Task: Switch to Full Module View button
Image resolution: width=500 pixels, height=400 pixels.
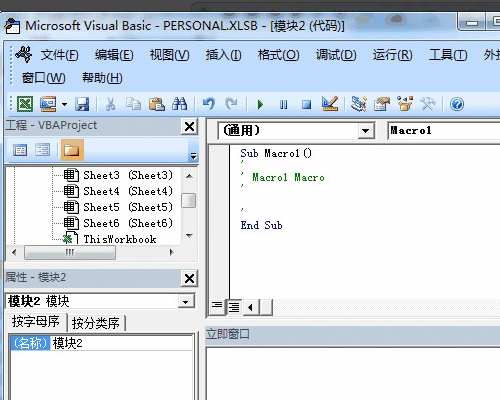Action: pyautogui.click(x=234, y=307)
